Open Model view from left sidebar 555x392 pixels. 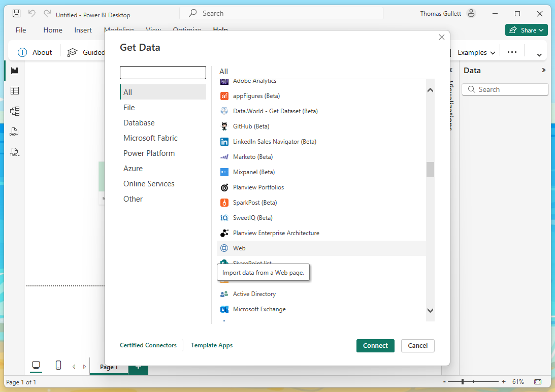coord(15,111)
